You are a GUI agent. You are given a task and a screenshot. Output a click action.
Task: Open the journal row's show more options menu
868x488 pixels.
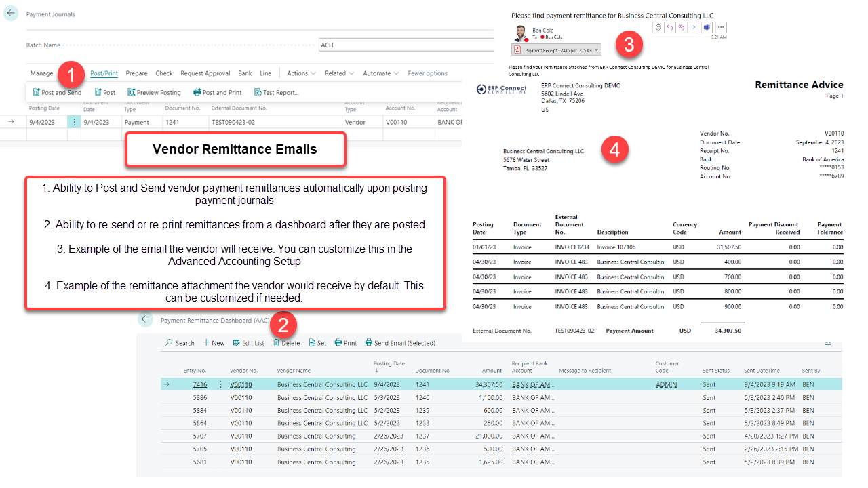tap(74, 122)
